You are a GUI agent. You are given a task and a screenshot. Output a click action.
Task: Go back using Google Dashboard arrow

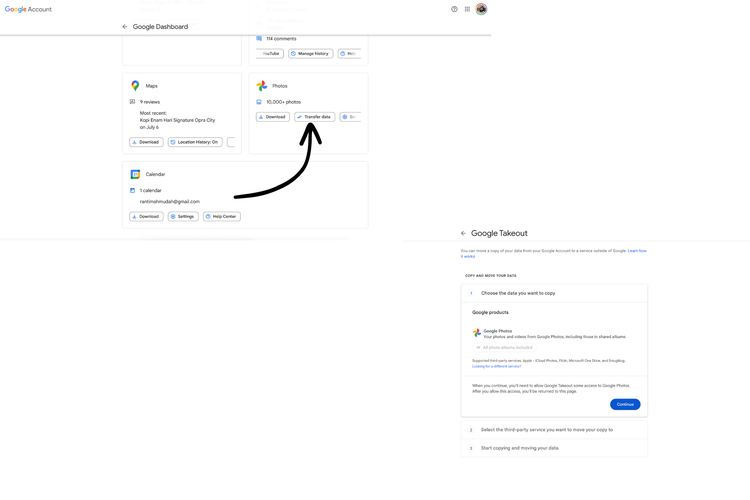pyautogui.click(x=125, y=27)
